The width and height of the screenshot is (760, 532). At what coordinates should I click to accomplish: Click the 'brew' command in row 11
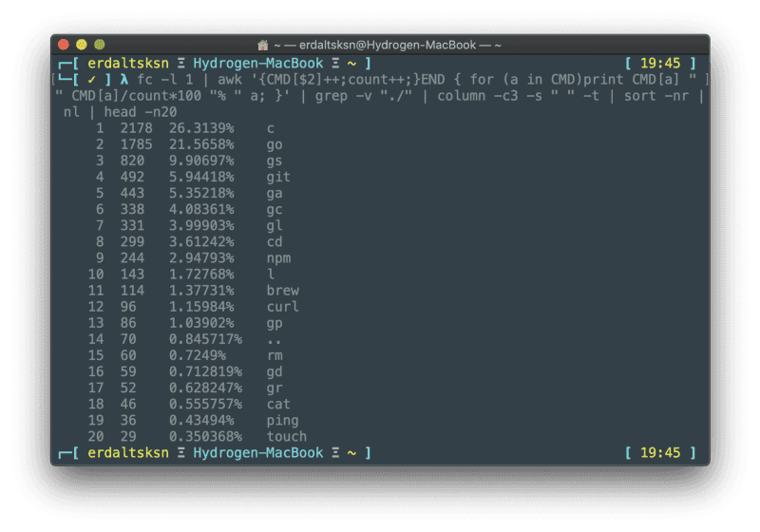[282, 291]
